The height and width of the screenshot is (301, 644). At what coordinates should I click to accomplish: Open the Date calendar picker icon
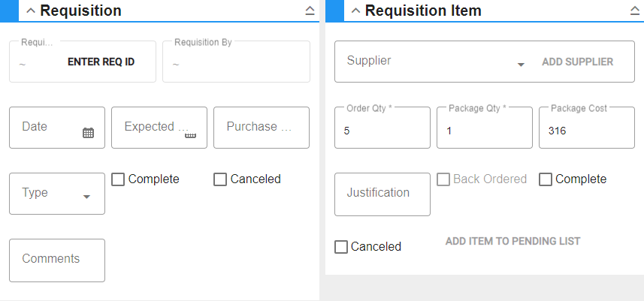tap(89, 133)
